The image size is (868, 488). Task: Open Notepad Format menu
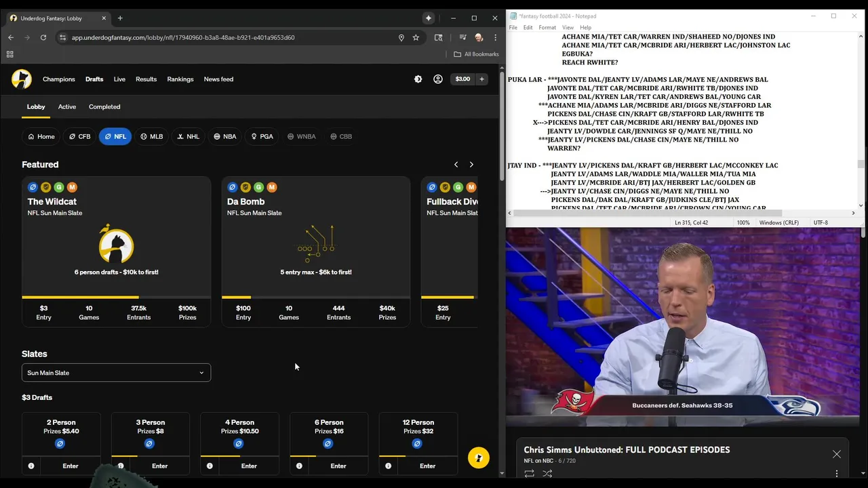[547, 27]
